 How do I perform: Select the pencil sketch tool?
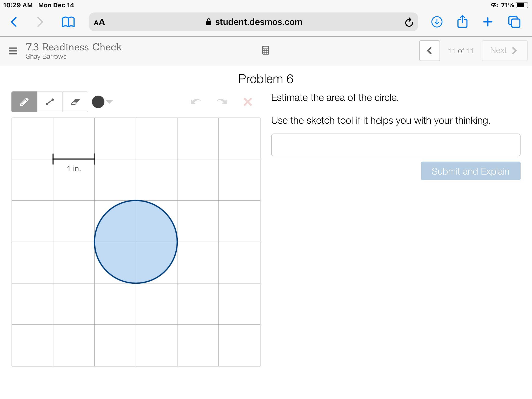pos(24,102)
